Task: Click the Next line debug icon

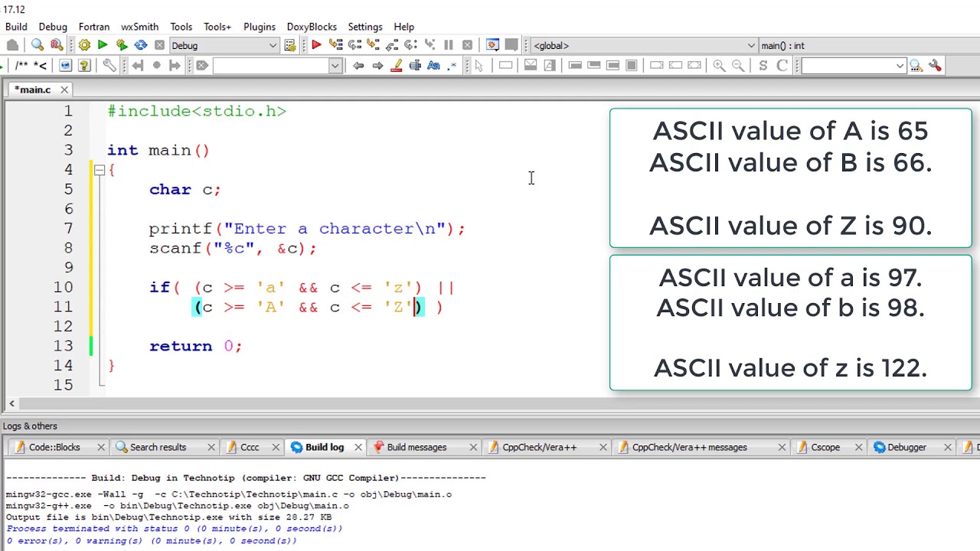Action: (x=354, y=45)
